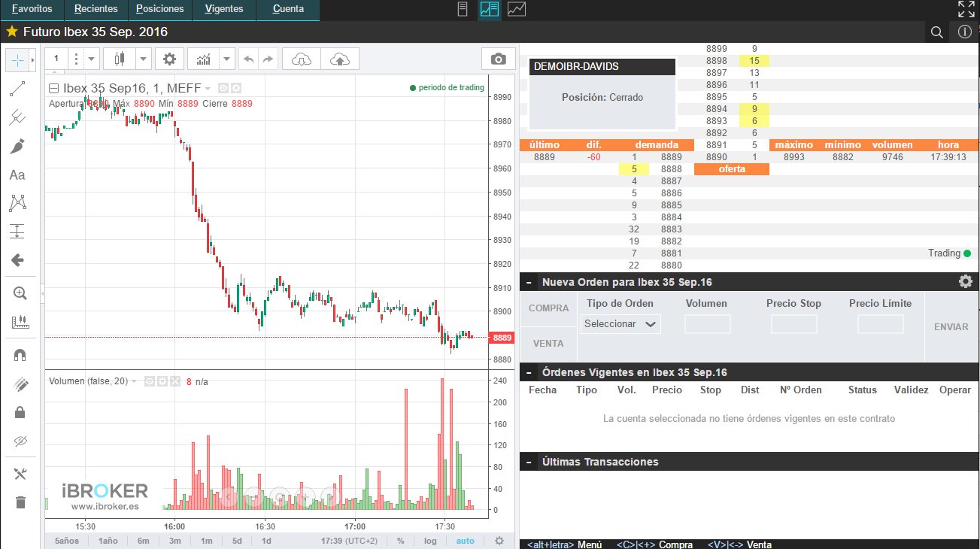Select chart and order book layout
The height and width of the screenshot is (549, 980).
pos(490,9)
